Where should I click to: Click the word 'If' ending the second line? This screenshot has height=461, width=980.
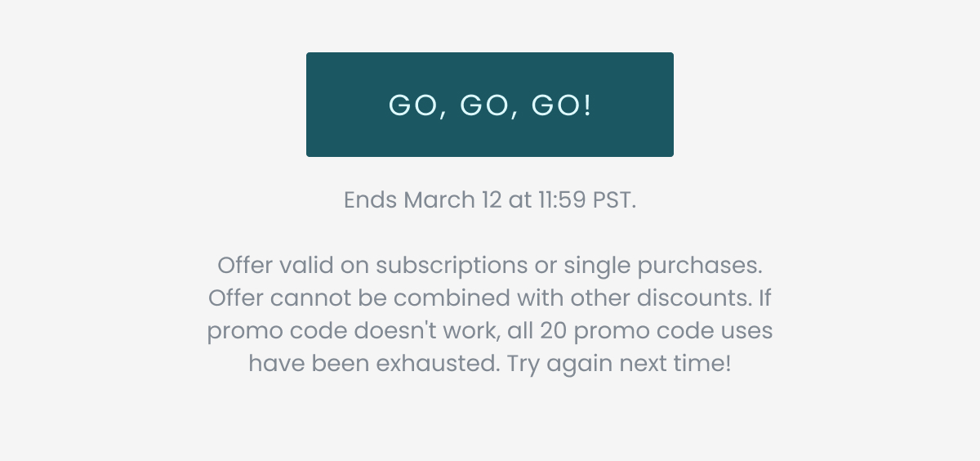pos(764,298)
